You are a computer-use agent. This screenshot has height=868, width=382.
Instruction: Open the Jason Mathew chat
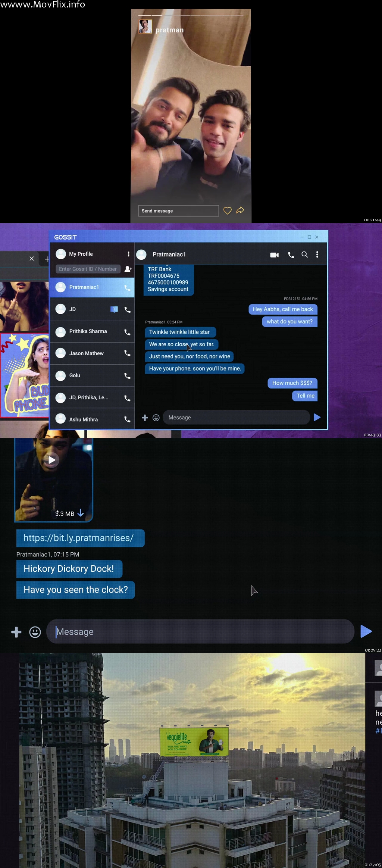pos(87,353)
